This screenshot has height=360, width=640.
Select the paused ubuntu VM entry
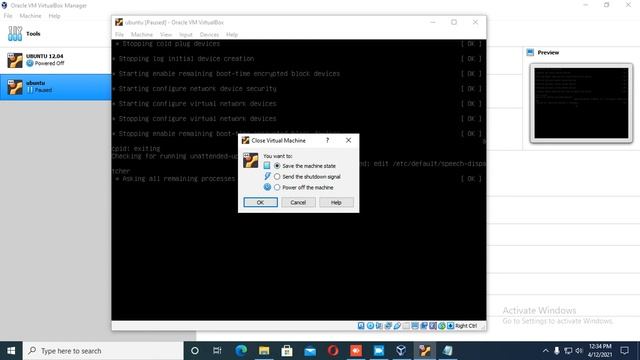coord(56,87)
